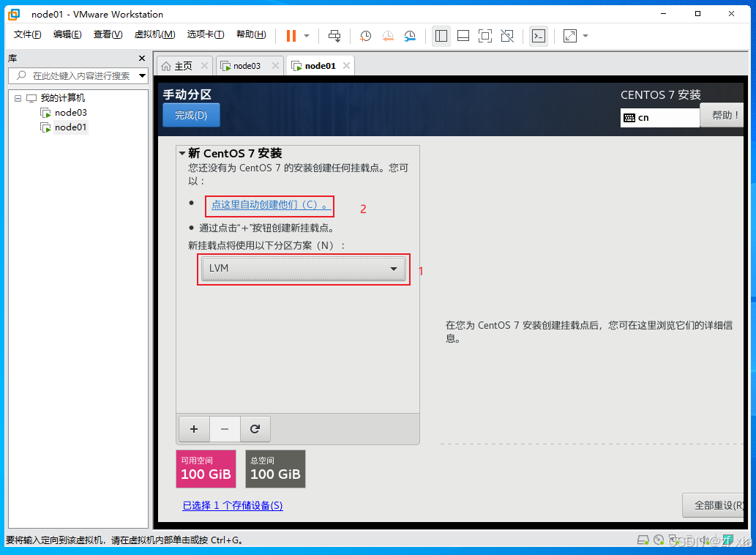756x555 pixels.
Task: Open the 已选择 1 个存储设备(S) link
Action: click(233, 505)
